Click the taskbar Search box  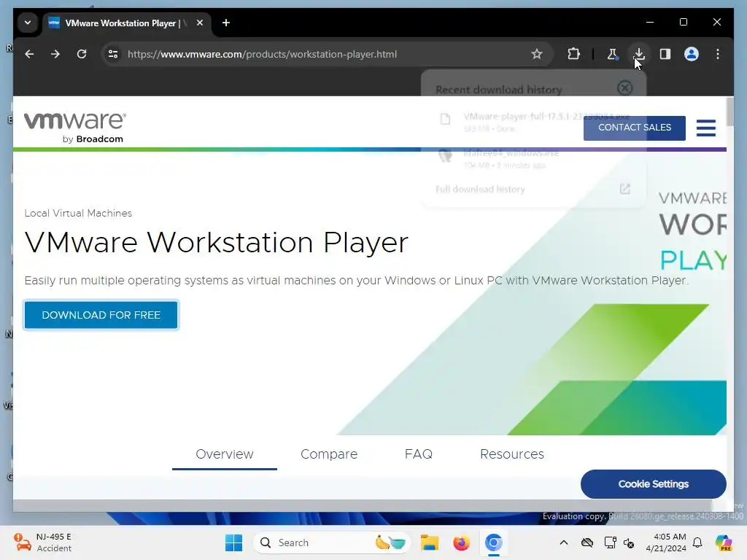pos(333,542)
